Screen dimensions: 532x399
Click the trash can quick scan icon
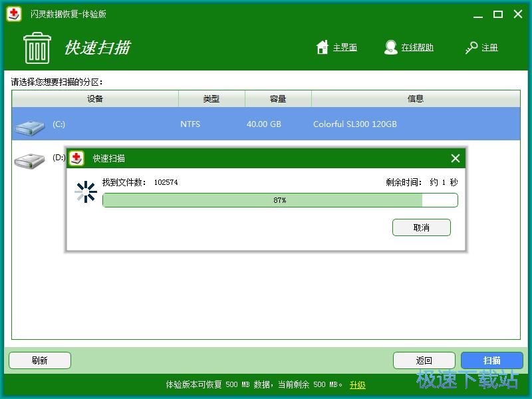(37, 48)
